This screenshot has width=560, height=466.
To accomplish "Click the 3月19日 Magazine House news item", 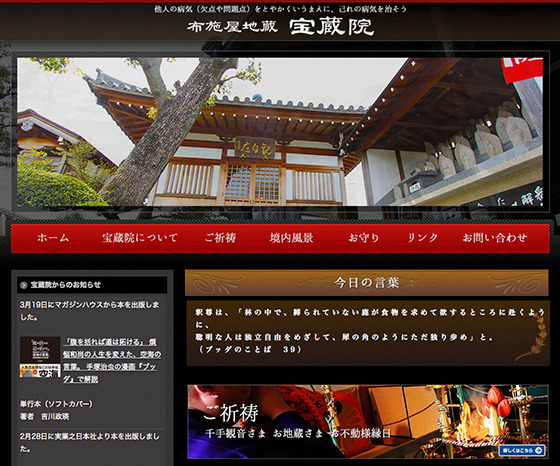I will 90,311.
